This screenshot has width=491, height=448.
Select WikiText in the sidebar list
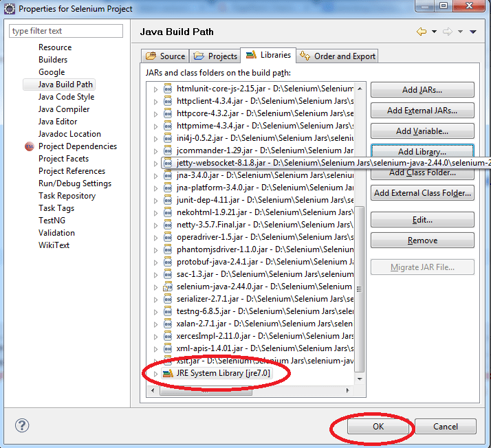[x=54, y=245]
